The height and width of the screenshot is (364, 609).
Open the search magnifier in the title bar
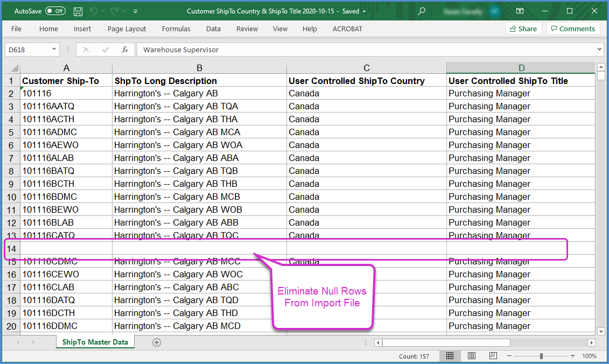pos(422,11)
